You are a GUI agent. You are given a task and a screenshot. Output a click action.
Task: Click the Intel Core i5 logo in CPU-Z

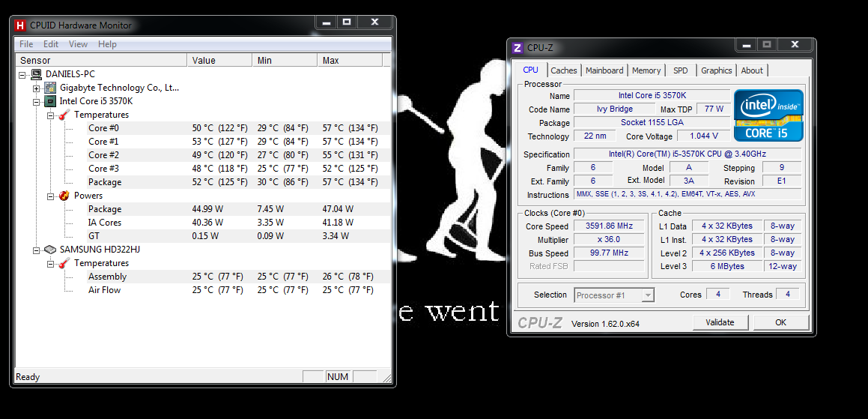[768, 115]
